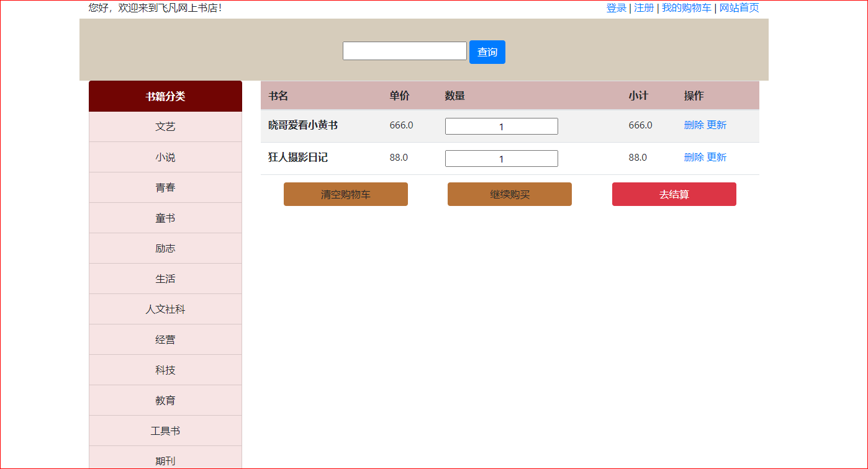
Task: Click the blue 查询 search button
Action: coord(487,52)
